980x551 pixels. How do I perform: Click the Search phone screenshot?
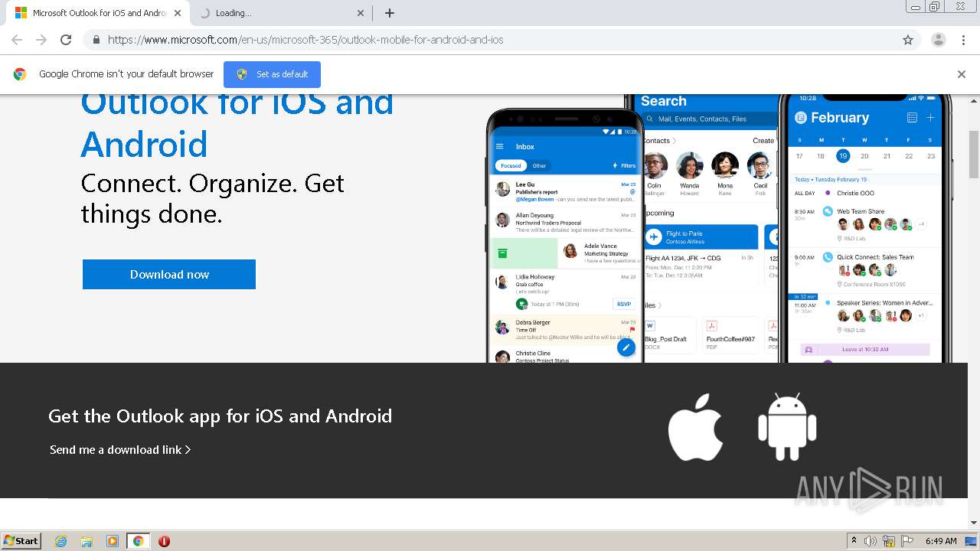tap(710, 228)
